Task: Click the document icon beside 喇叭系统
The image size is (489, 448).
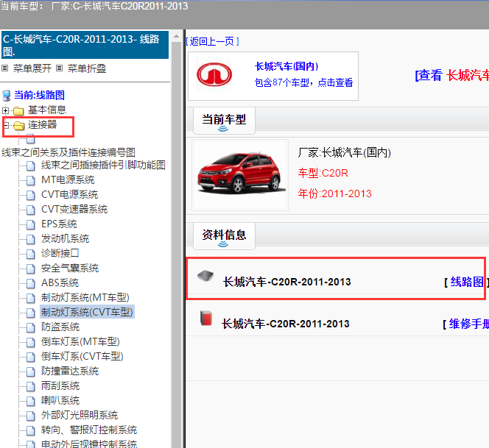Action: [x=31, y=401]
